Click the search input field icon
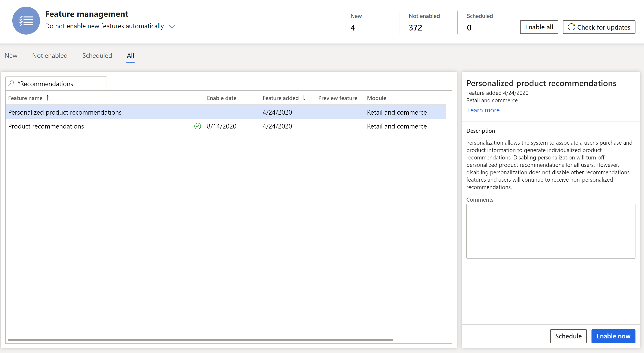The height and width of the screenshot is (353, 644). (x=10, y=83)
